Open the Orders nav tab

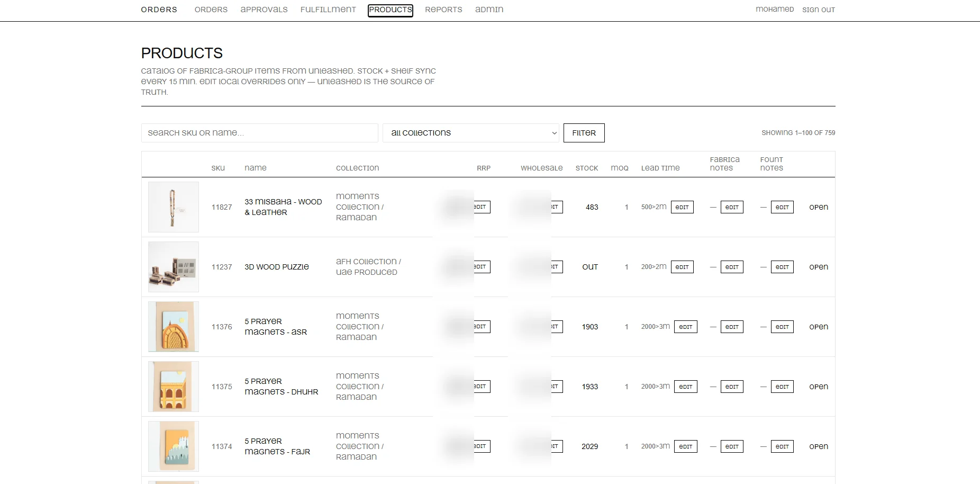[x=211, y=10]
